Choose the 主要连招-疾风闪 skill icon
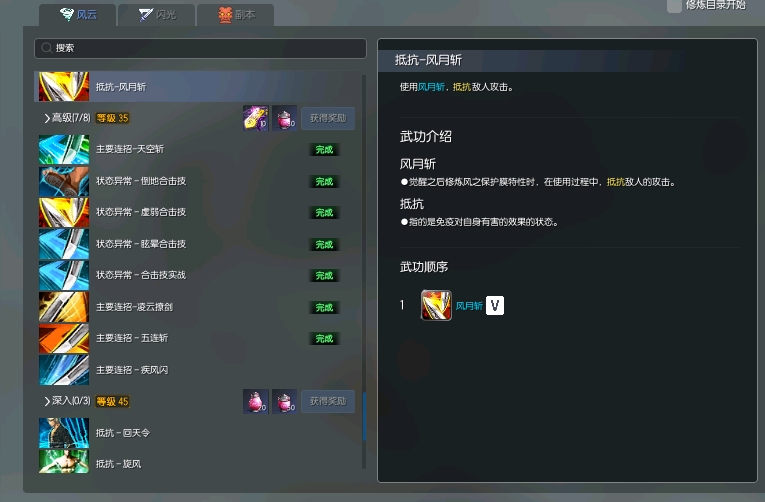765x502 pixels. point(64,370)
